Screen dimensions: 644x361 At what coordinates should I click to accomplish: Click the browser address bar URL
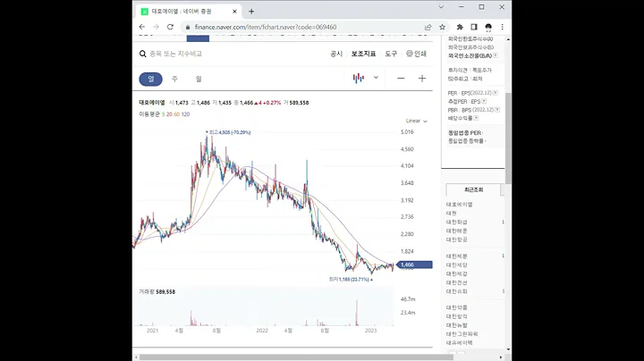(266, 27)
